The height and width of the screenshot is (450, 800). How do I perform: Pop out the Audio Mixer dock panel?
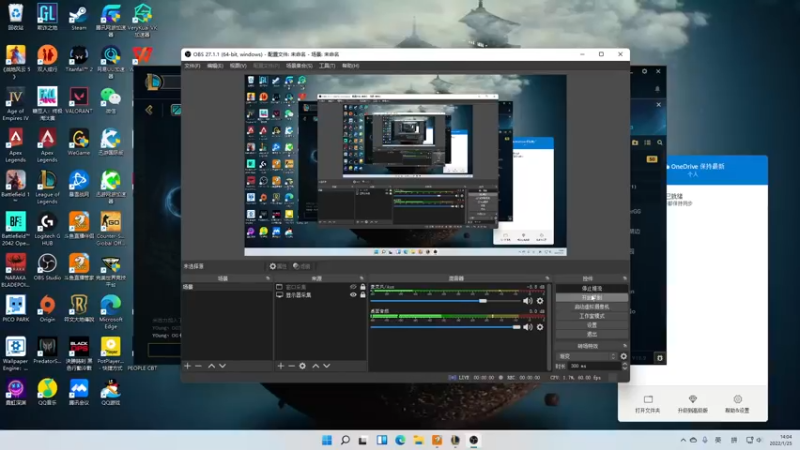tap(547, 279)
